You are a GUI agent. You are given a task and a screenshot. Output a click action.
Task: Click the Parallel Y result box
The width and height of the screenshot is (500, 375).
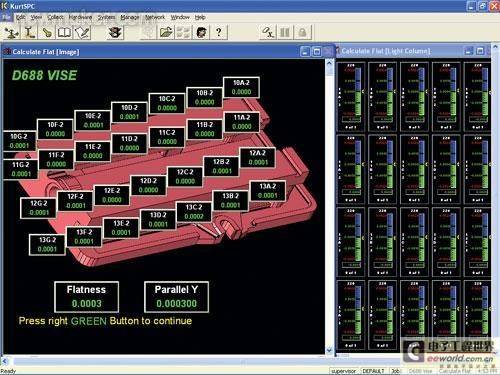tap(176, 297)
